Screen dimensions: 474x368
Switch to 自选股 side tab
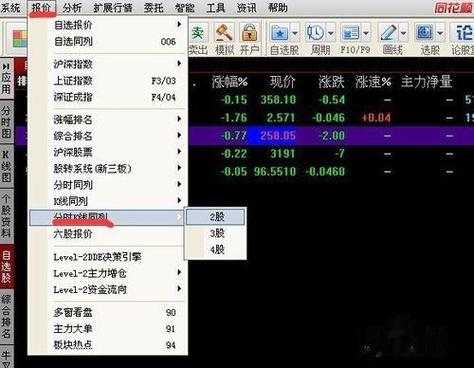tap(6, 267)
